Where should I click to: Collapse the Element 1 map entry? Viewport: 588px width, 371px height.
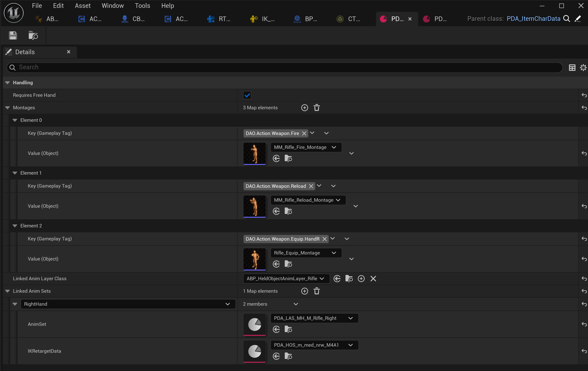(15, 173)
